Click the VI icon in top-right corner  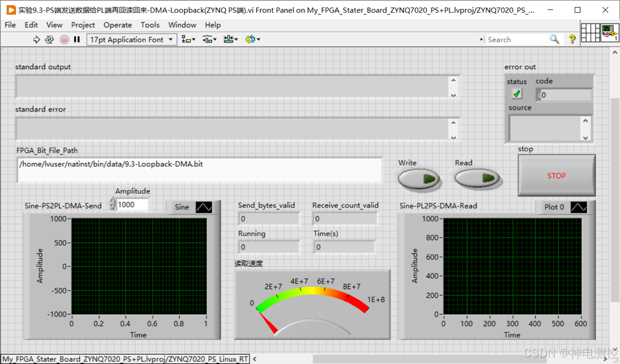(x=610, y=33)
